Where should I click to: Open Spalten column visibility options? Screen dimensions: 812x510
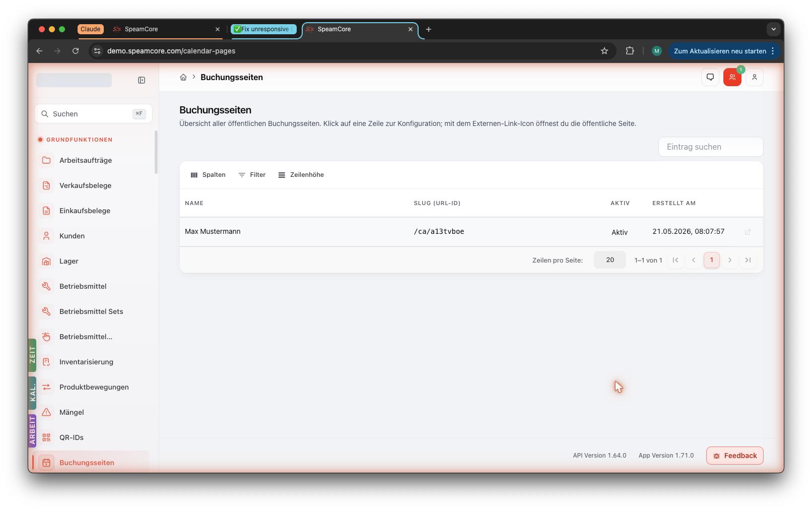pos(208,175)
